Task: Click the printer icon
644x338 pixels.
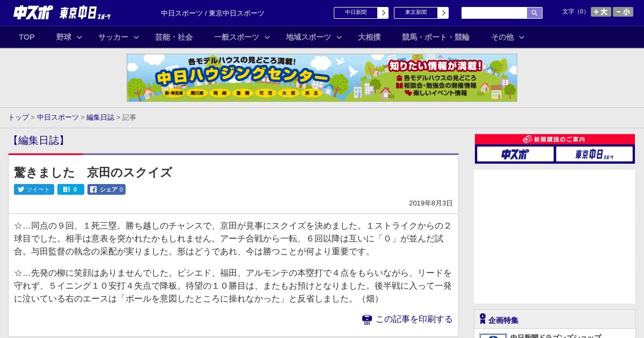Action: pos(367,319)
